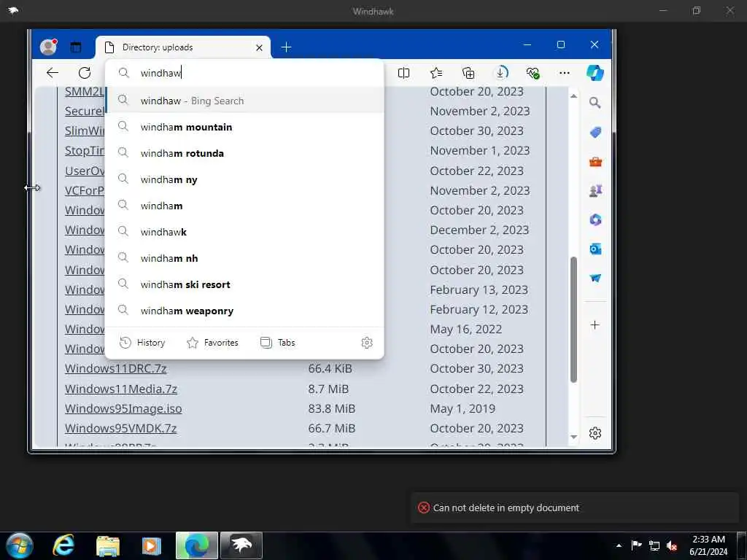
Task: Open sidebar settings gear icon
Action: click(595, 433)
